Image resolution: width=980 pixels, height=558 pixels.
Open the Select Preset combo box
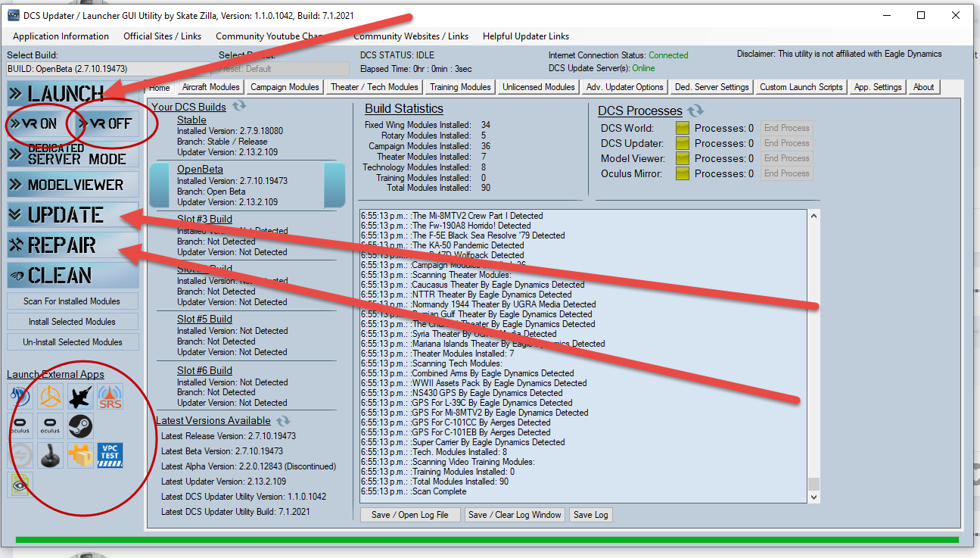(x=285, y=69)
